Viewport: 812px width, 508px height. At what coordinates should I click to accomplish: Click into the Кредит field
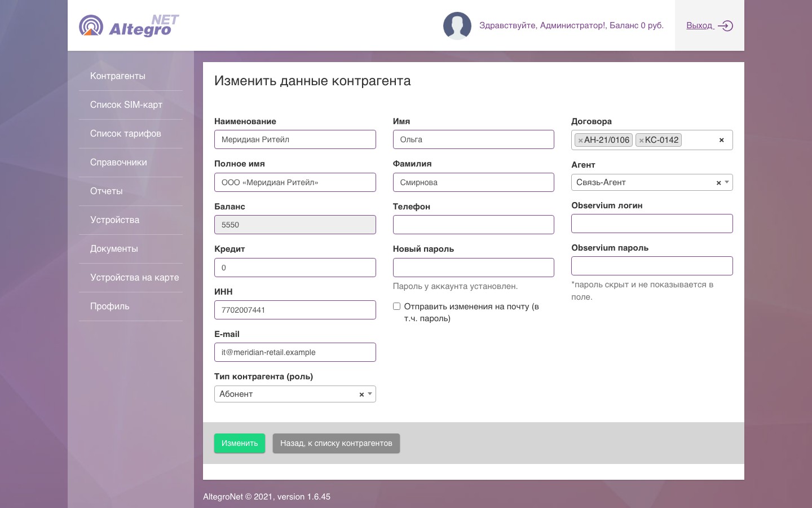[x=295, y=268]
